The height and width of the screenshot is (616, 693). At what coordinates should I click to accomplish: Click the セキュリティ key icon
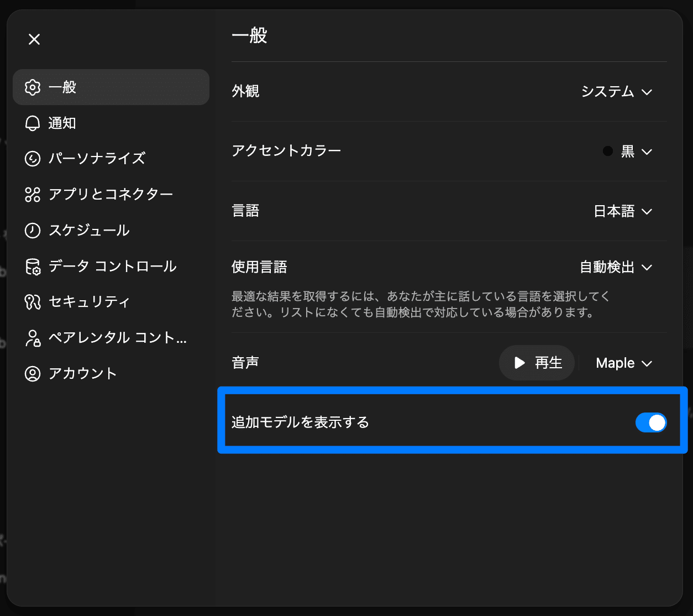(33, 302)
